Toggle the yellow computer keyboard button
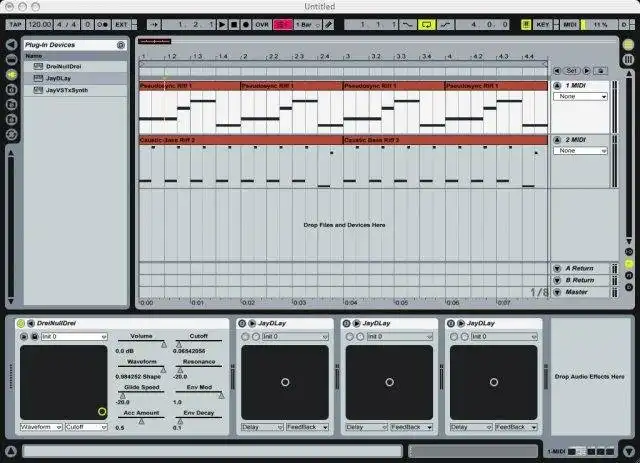This screenshot has height=463, width=640. point(526,24)
